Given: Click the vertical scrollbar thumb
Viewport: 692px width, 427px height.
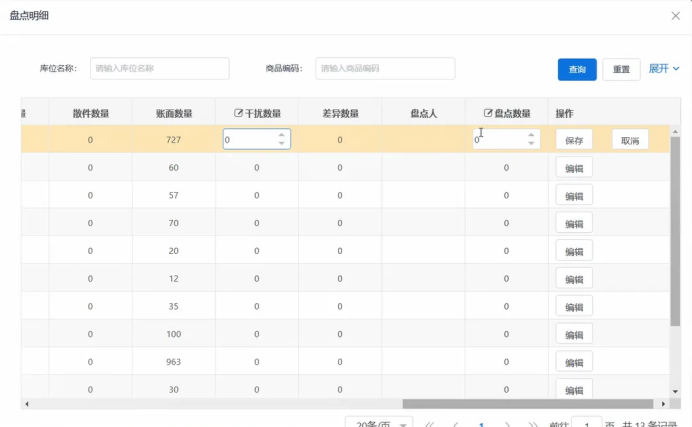Looking at the screenshot, I should tap(675, 231).
